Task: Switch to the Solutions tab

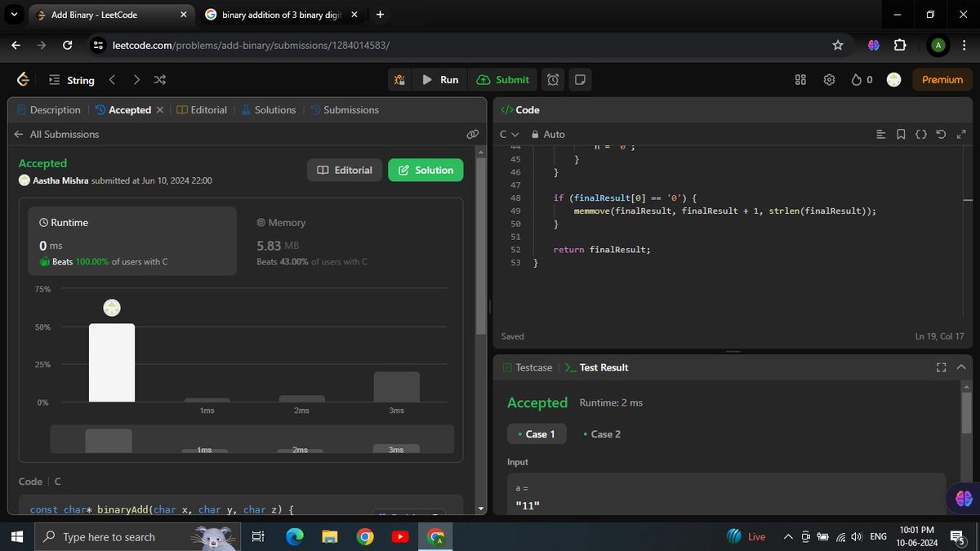Action: (x=268, y=109)
